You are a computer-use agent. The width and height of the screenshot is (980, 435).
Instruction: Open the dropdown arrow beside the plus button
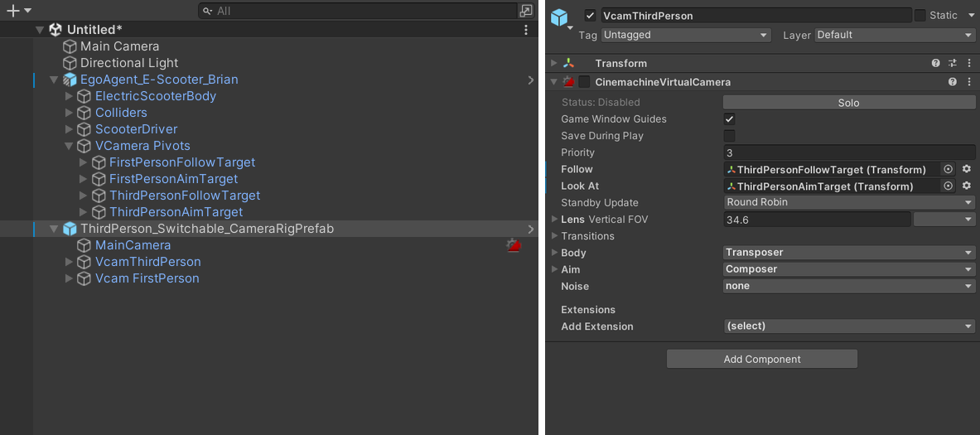27,11
